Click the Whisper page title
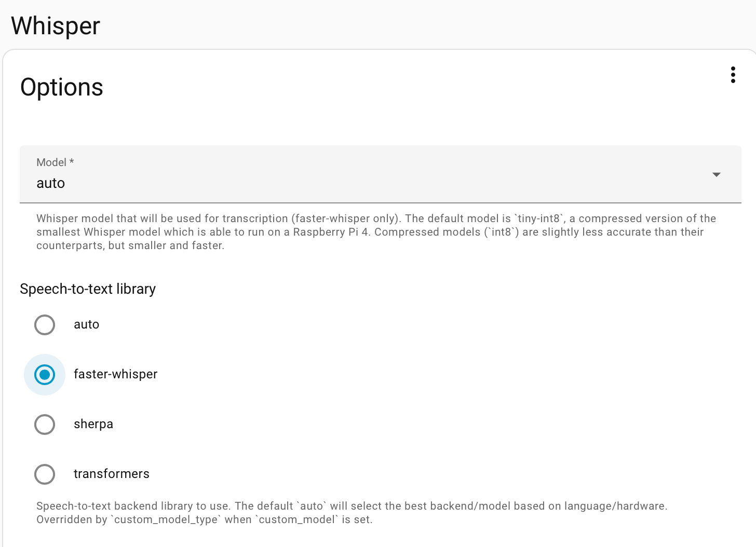This screenshot has width=756, height=547. tap(56, 26)
